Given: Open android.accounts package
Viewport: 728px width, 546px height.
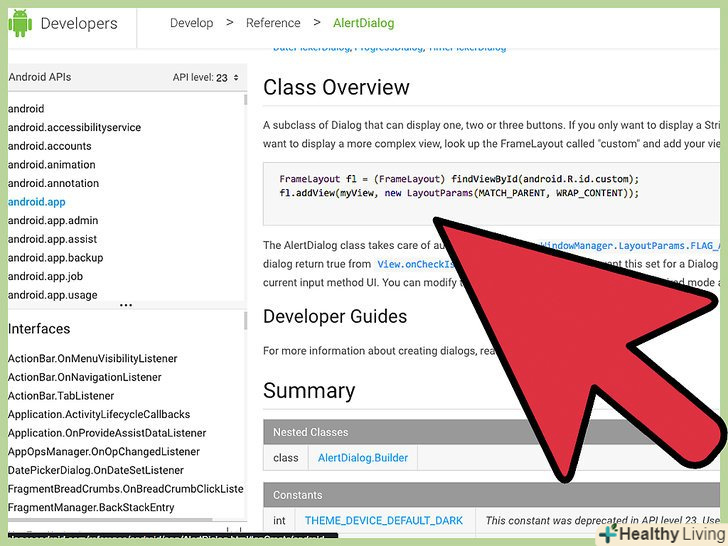Looking at the screenshot, I should (50, 146).
